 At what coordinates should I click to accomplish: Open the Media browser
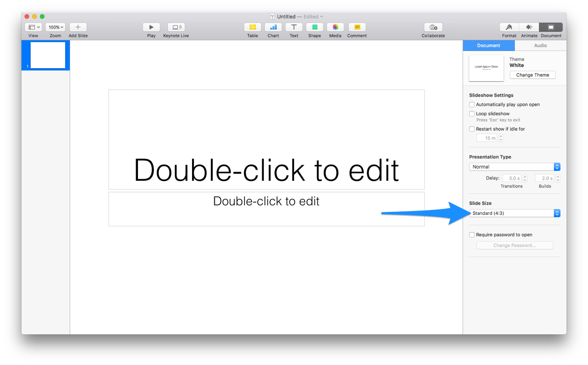335,27
